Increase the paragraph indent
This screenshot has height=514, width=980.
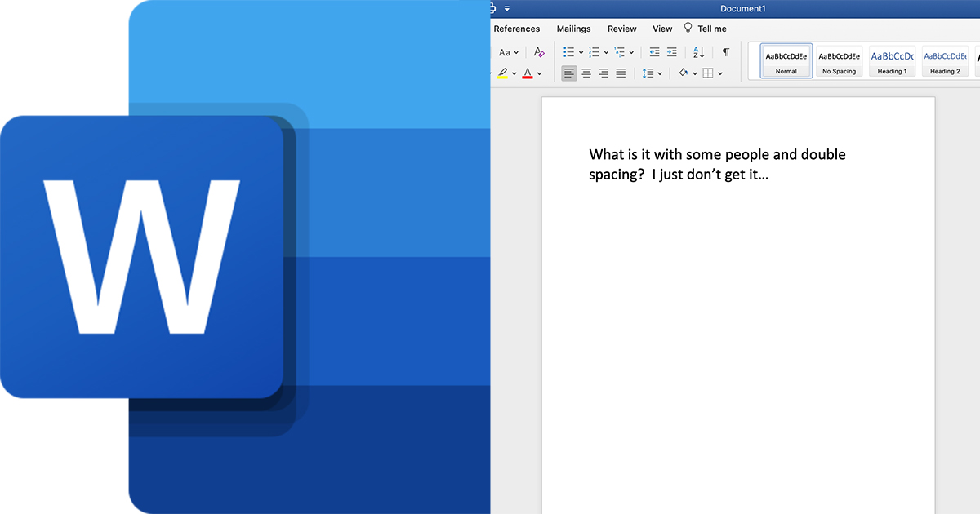coord(671,52)
